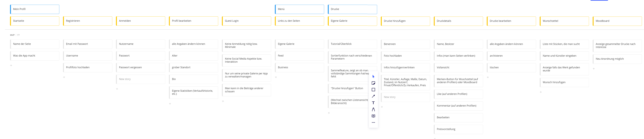Select Passwort vergessen story card
The width and height of the screenshot is (644, 139).
coord(141,67)
